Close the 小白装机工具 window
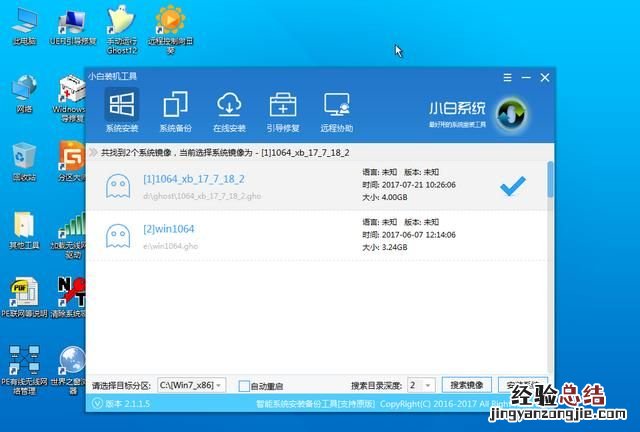This screenshot has height=432, width=640. click(545, 77)
